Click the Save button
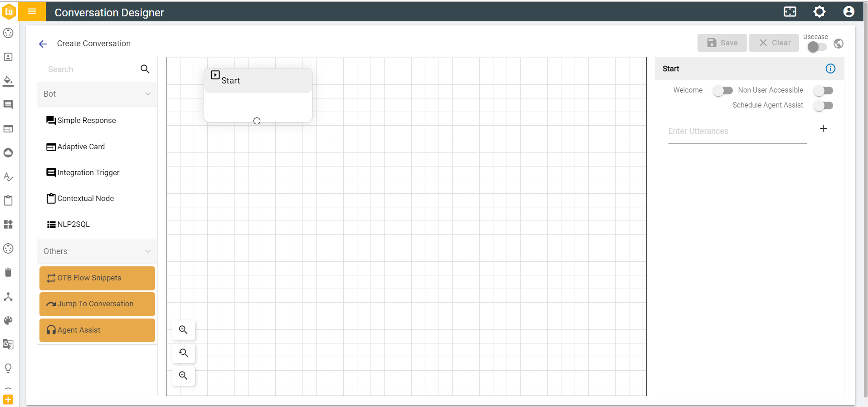 [722, 43]
